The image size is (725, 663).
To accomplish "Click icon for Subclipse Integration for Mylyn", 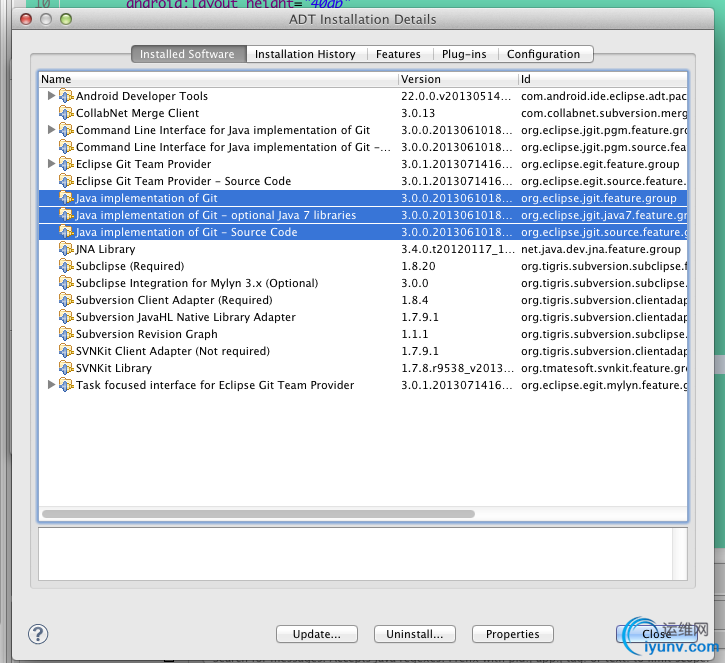I will (x=66, y=283).
